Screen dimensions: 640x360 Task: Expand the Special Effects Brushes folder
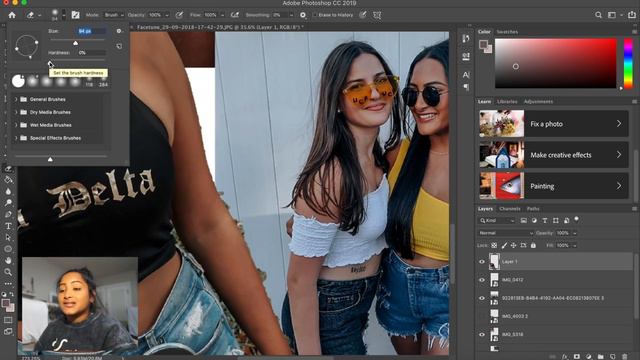tap(16, 138)
